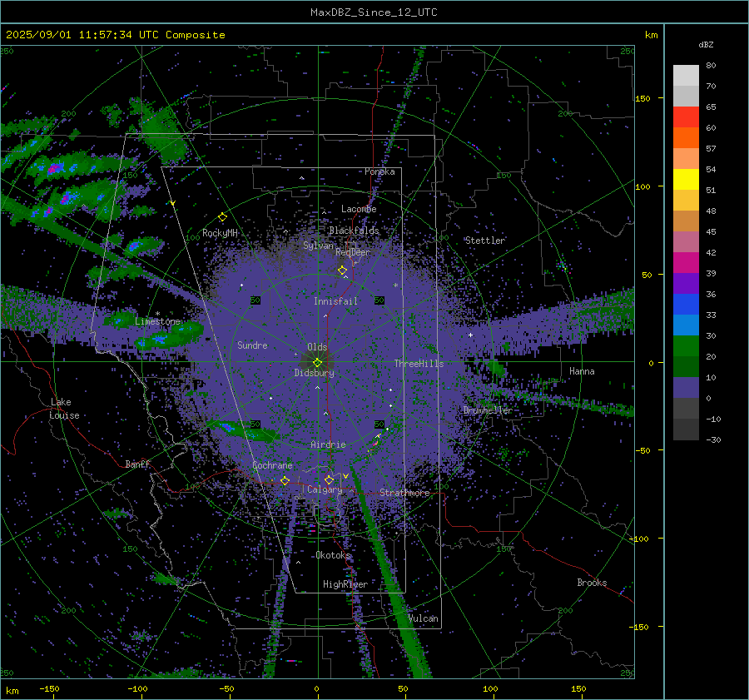The height and width of the screenshot is (700, 749).
Task: Click the asterisk marker east of Innisfail
Action: [395, 285]
